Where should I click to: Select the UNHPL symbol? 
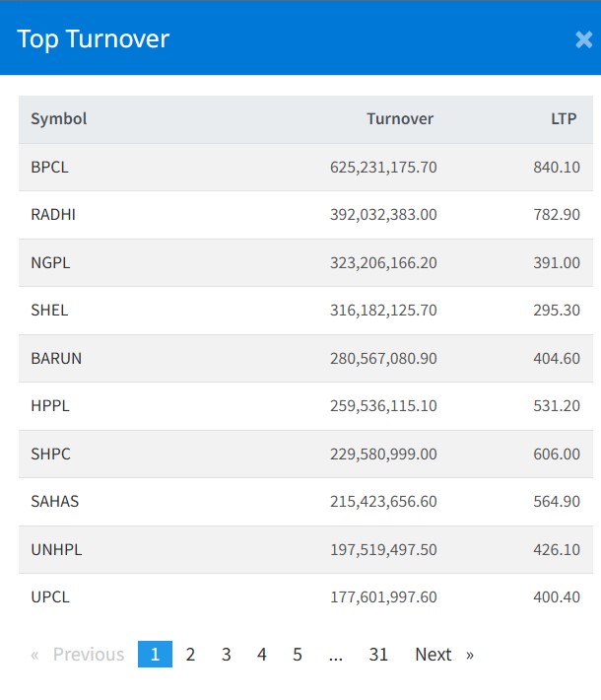pyautogui.click(x=56, y=550)
